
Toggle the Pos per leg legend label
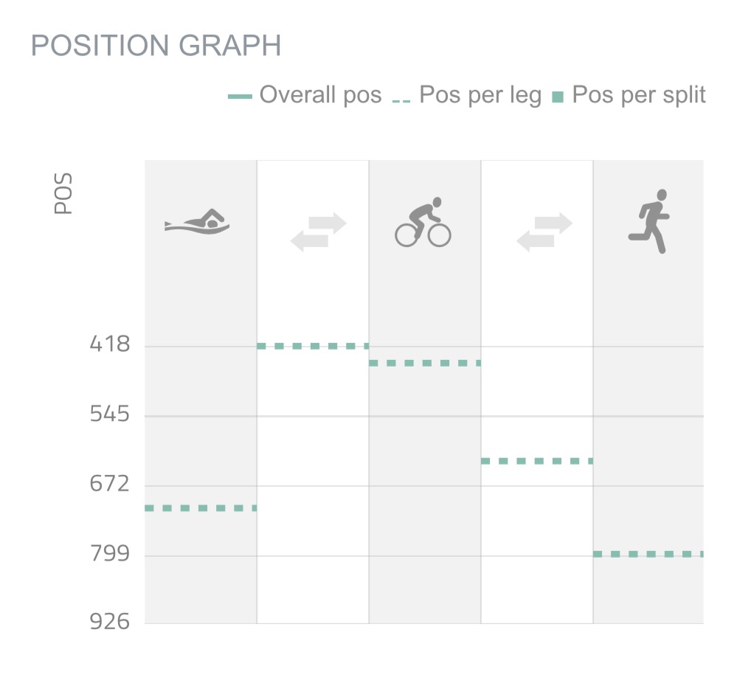pyautogui.click(x=480, y=96)
